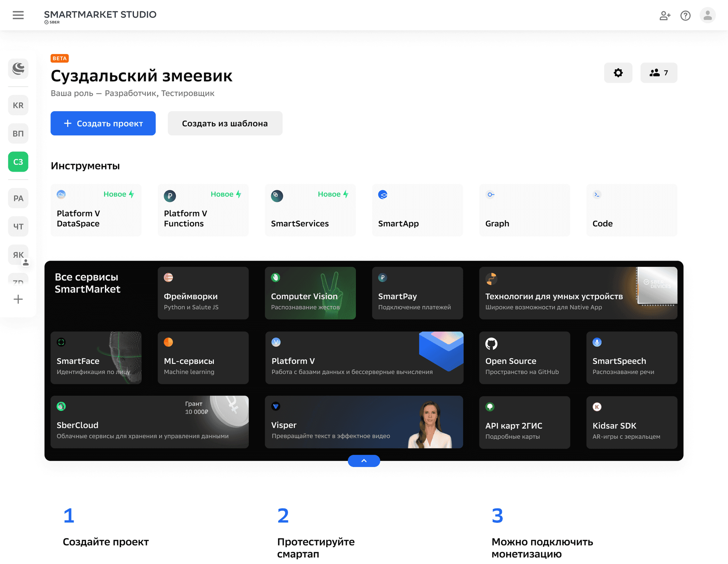
Task: Collapse the SmartMarket services panel
Action: click(x=364, y=461)
